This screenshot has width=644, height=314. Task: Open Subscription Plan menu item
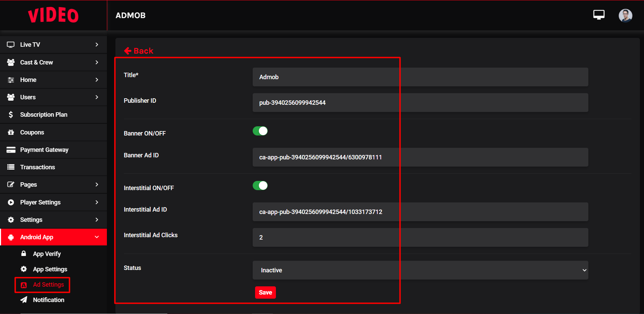point(54,115)
